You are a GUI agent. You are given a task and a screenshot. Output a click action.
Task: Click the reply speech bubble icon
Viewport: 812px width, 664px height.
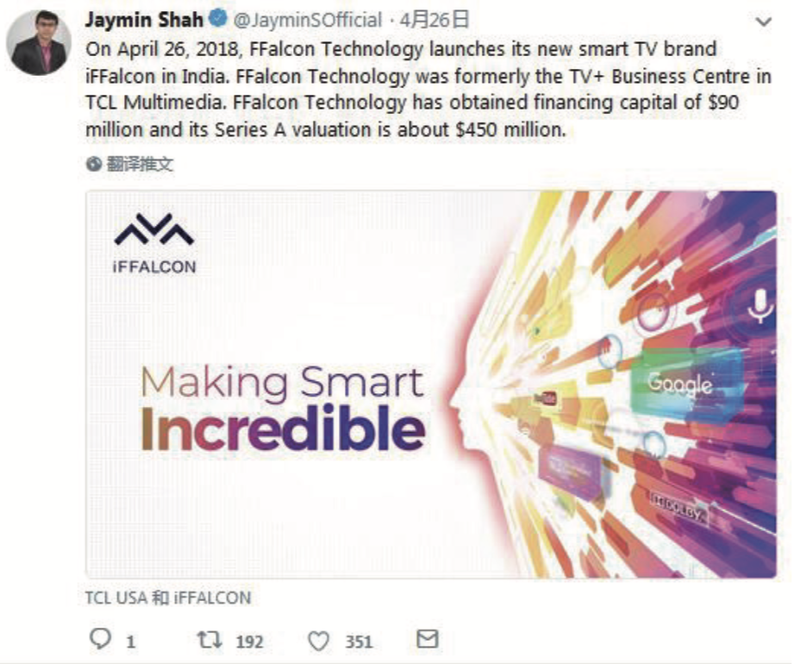[100, 640]
